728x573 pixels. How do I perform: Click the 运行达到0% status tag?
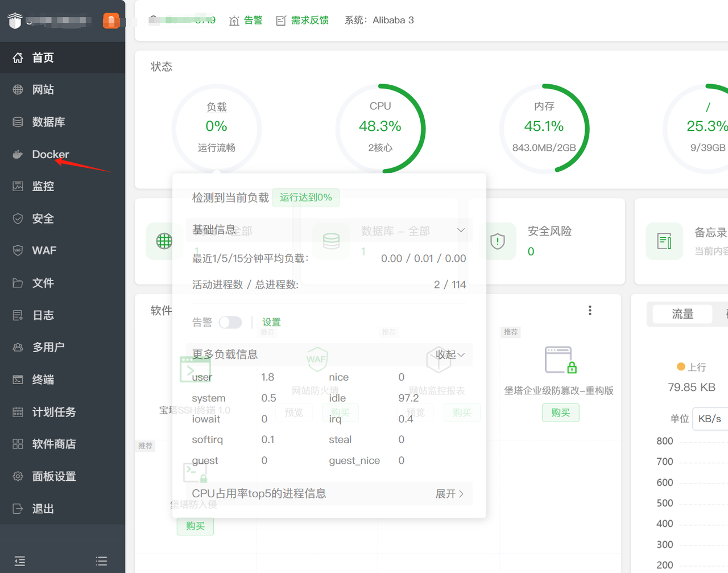coord(306,197)
